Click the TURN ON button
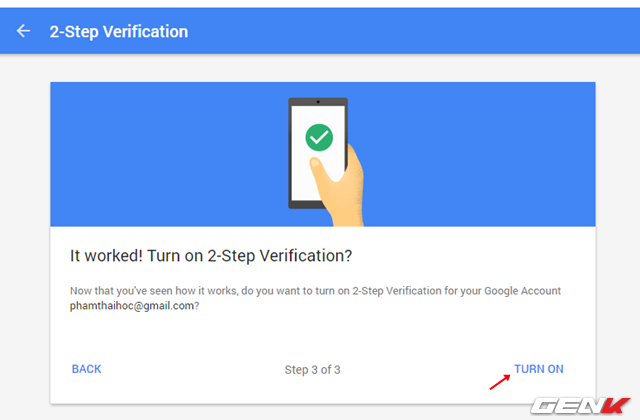Image resolution: width=640 pixels, height=420 pixels. click(538, 369)
